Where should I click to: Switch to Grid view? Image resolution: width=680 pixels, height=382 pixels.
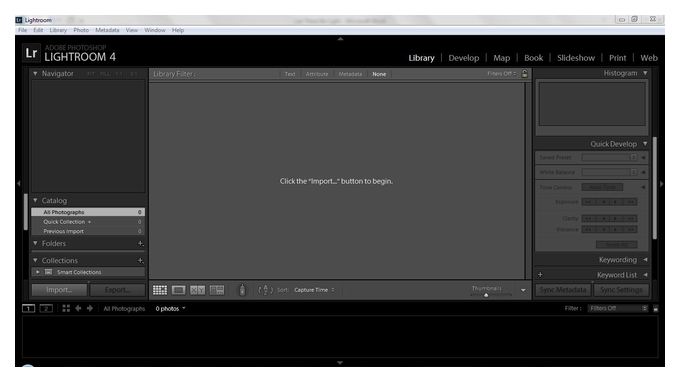pyautogui.click(x=160, y=290)
